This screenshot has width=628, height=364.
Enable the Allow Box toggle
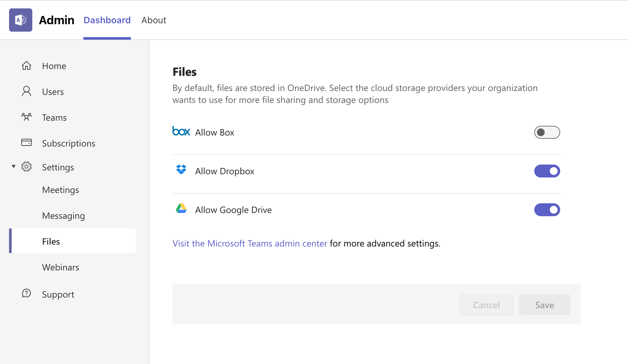[547, 132]
